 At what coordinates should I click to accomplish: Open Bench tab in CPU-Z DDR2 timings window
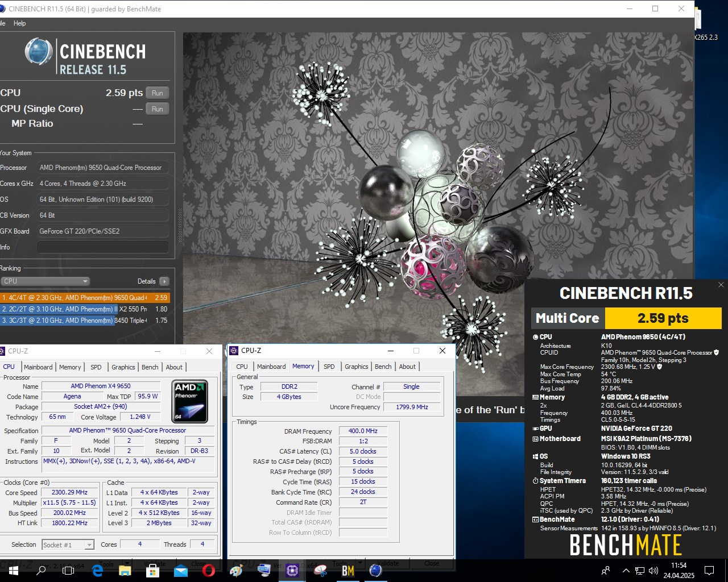click(x=383, y=367)
